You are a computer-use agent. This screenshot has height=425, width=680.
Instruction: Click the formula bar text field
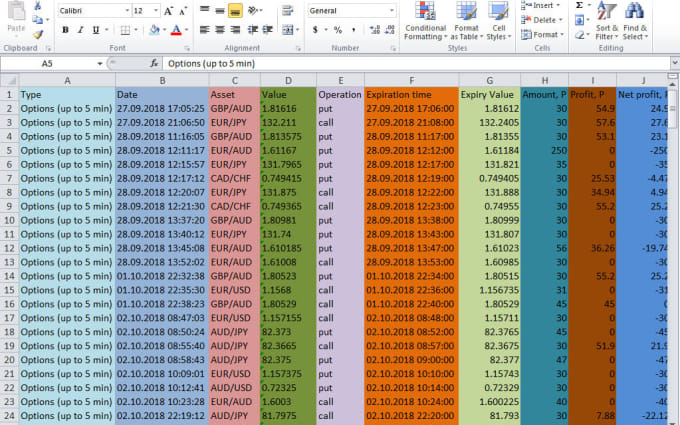click(x=416, y=64)
